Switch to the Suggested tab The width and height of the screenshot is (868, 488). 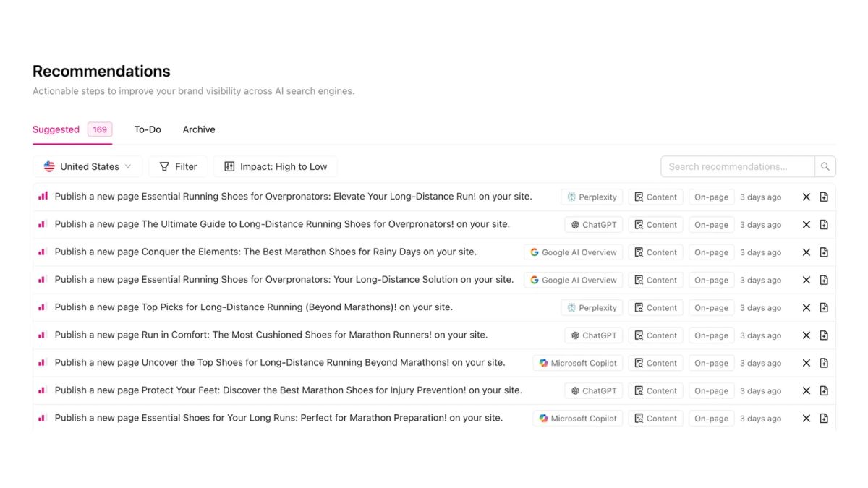(56, 129)
